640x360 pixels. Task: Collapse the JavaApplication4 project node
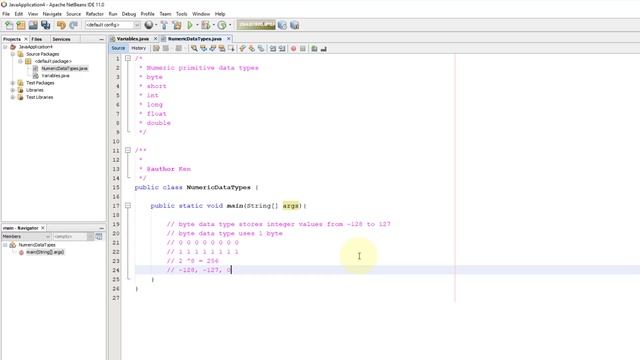(5, 47)
